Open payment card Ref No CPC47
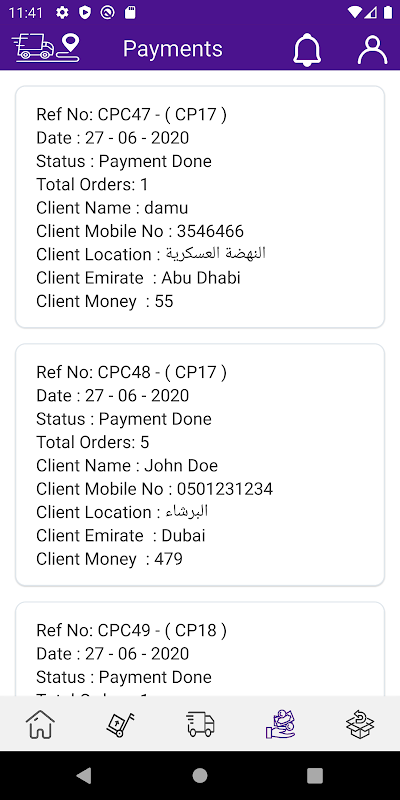 point(200,207)
